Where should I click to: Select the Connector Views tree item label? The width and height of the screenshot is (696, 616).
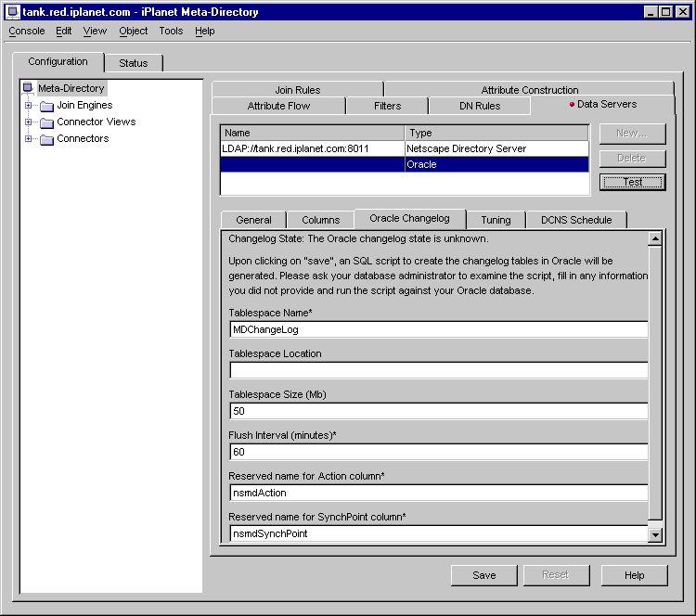97,122
